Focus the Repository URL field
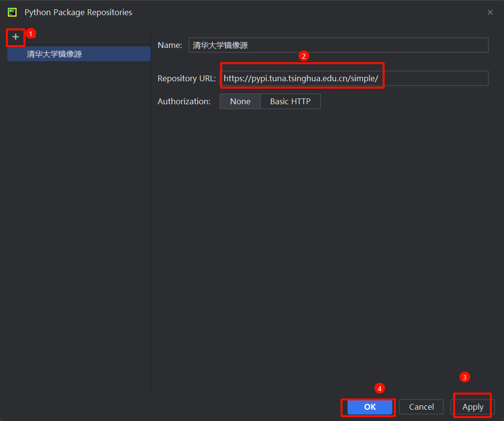 coord(354,78)
